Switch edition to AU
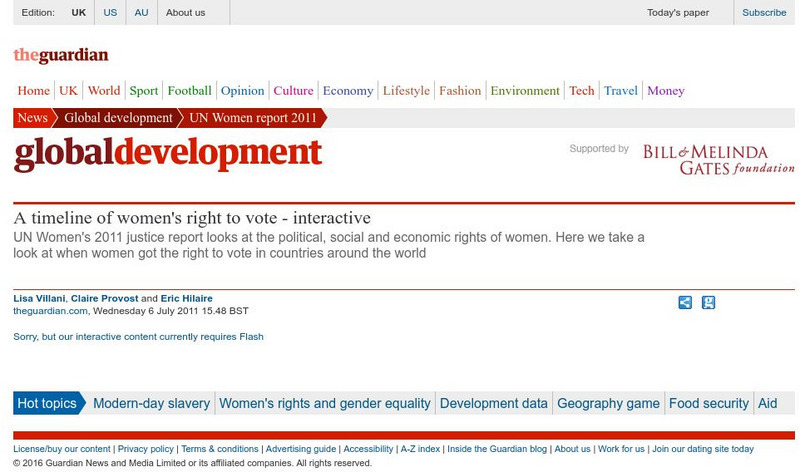The height and width of the screenshot is (472, 800). click(141, 12)
